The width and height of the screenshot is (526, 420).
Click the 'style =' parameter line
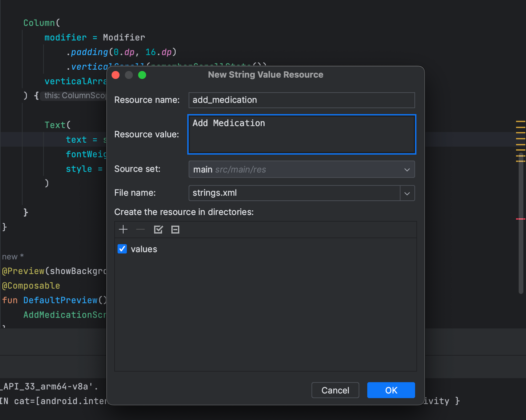(x=84, y=169)
